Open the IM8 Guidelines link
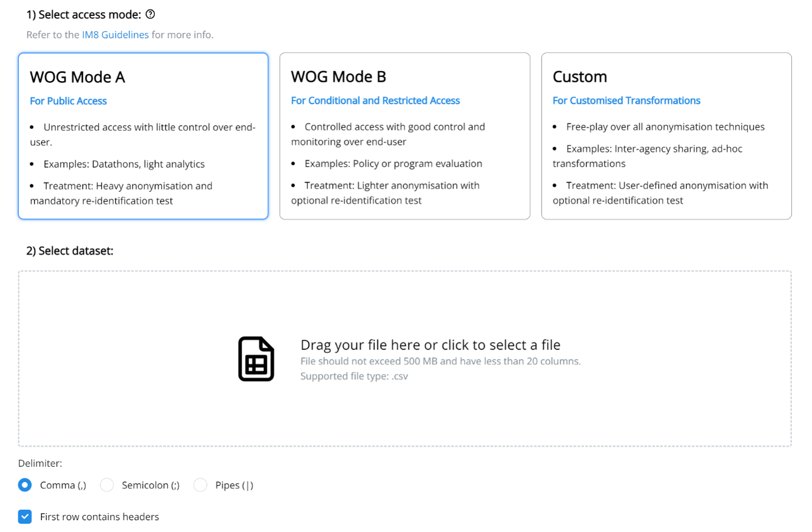The height and width of the screenshot is (532, 812). (x=115, y=35)
